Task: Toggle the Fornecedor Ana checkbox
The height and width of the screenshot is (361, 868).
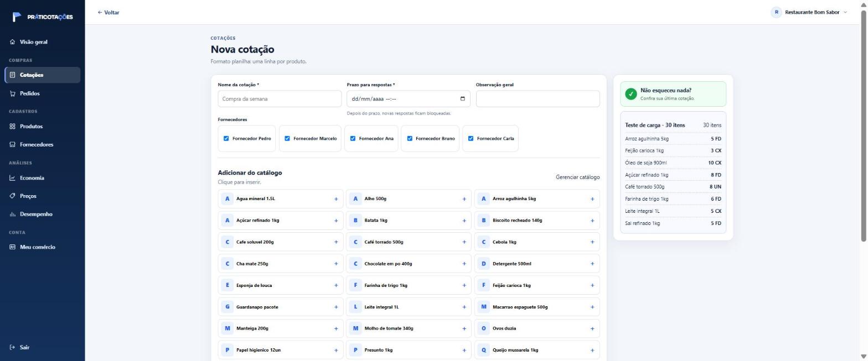Action: pyautogui.click(x=353, y=139)
